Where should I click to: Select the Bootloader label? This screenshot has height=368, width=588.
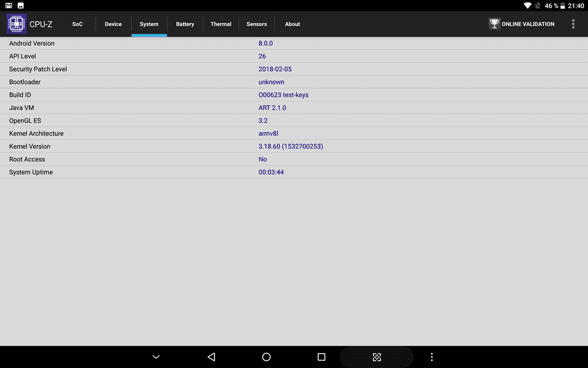coord(25,82)
